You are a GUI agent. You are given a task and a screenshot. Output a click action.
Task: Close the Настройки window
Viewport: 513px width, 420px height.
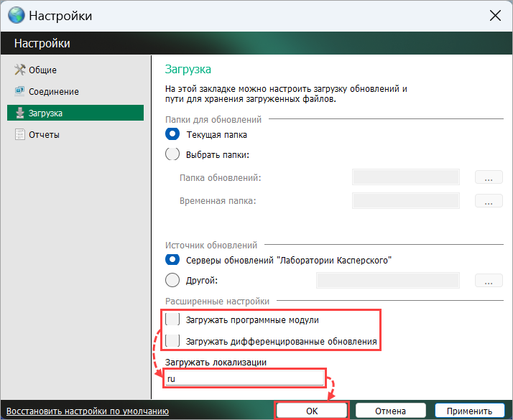tap(495, 15)
